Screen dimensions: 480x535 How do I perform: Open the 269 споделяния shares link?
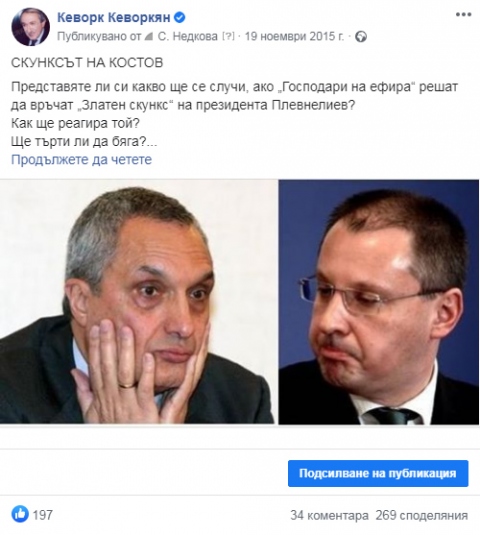pyautogui.click(x=421, y=515)
